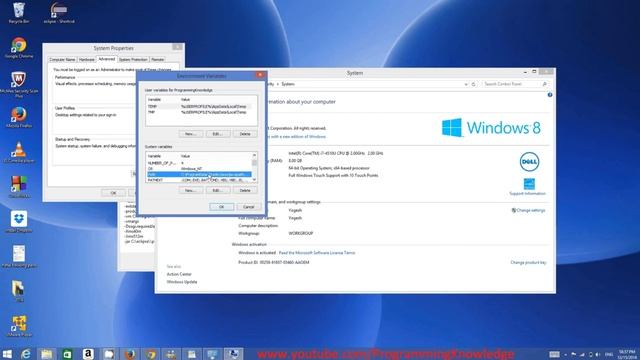Image resolution: width=640 pixels, height=360 pixels.
Task: Switch to the Remote tab
Action: click(158, 60)
